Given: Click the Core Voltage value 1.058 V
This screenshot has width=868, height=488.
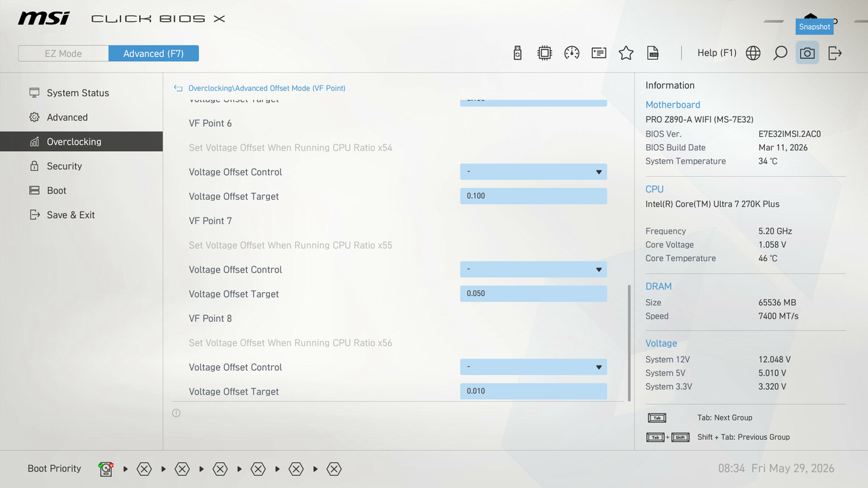Looking at the screenshot, I should (772, 245).
